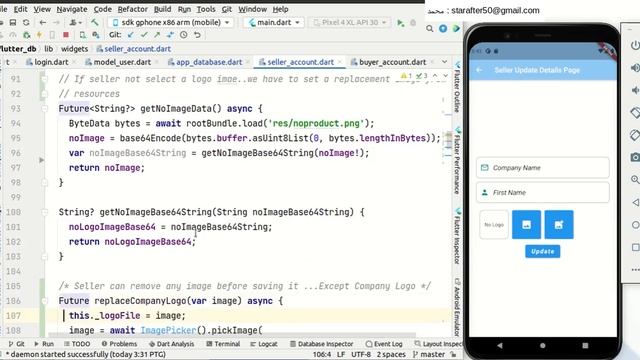The height and width of the screenshot is (360, 640).
Task: Navigate forward with the right arrow icon
Action: [56, 22]
